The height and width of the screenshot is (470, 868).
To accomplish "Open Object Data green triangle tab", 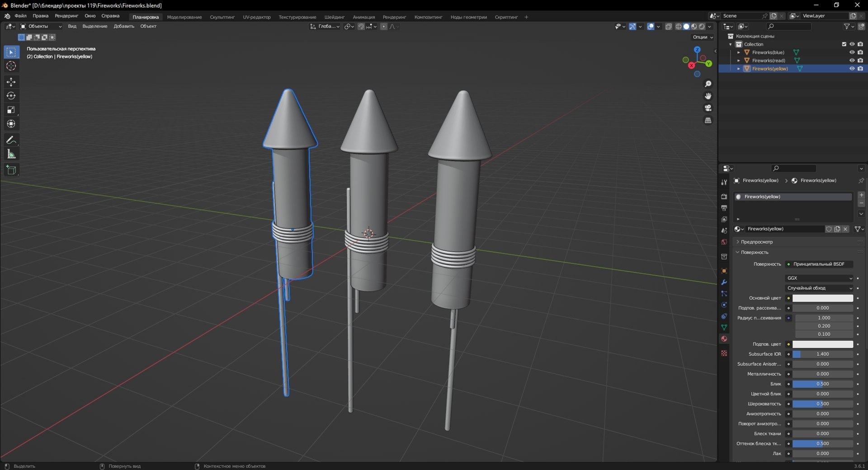I will 724,327.
